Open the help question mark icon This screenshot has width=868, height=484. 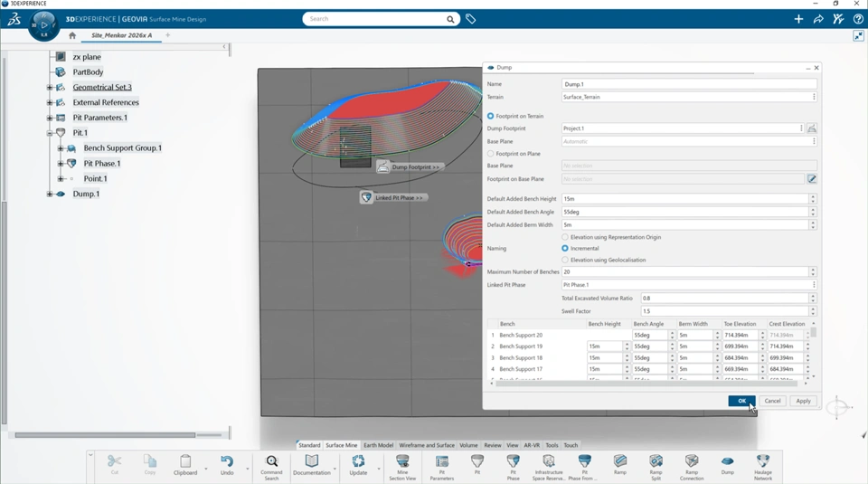(x=858, y=19)
